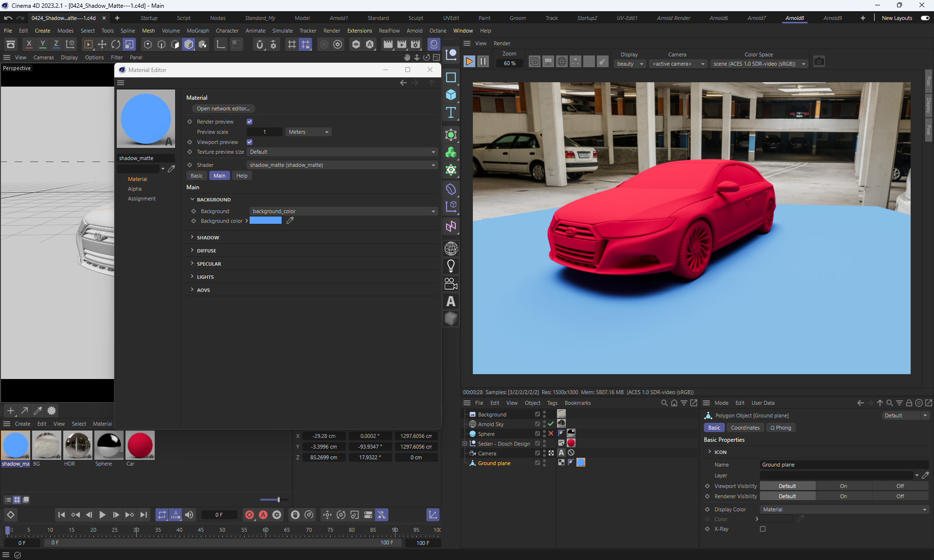Select the red Car material thumbnail
The image size is (934, 560).
(140, 445)
